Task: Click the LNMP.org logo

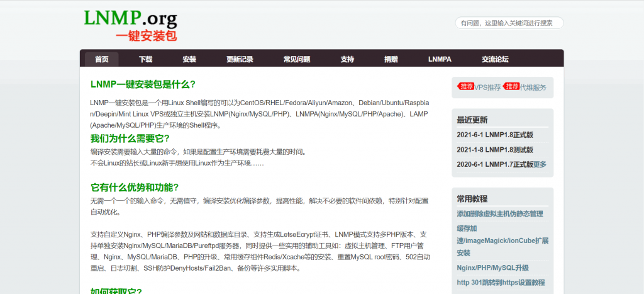Action: coord(130,25)
